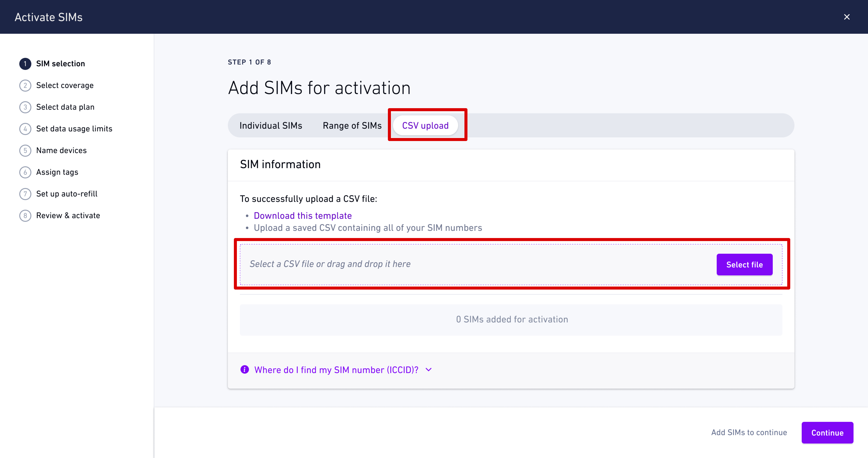Select the step 8 Review & activate circle
Viewport: 868px width, 458px height.
pyautogui.click(x=25, y=216)
